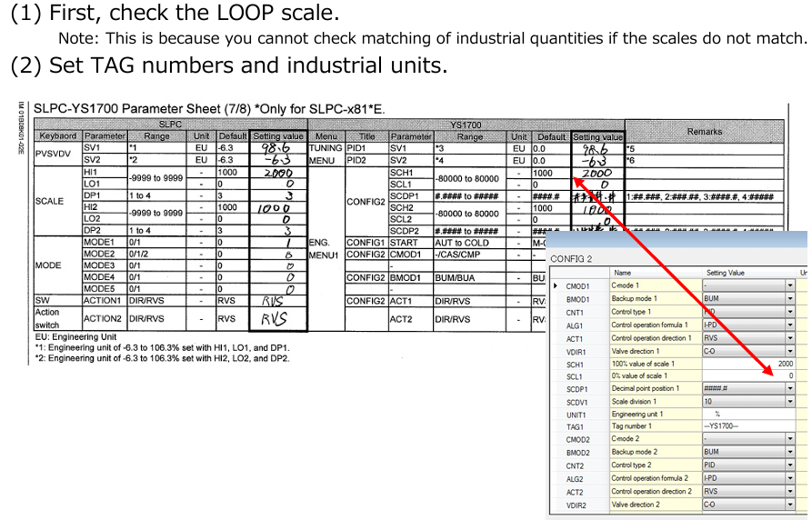
Task: Expand Backup mode 1 dropdown showing BUM
Action: (x=789, y=298)
